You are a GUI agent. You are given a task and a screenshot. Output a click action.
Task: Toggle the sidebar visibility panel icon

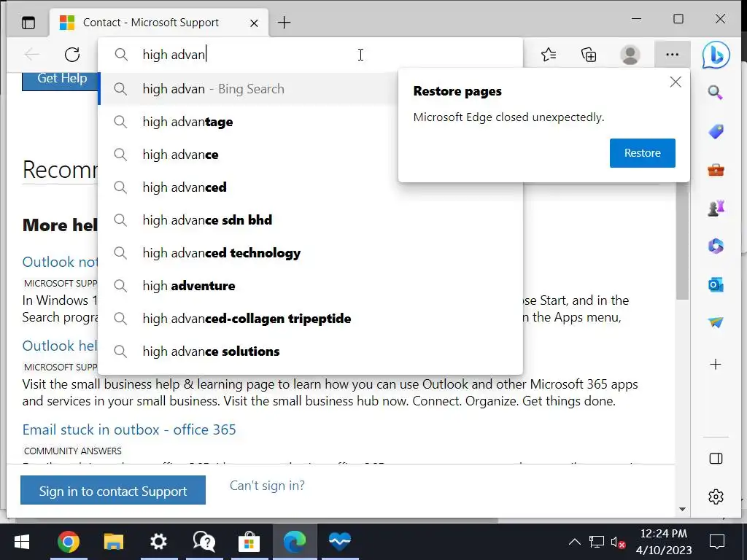point(716,459)
